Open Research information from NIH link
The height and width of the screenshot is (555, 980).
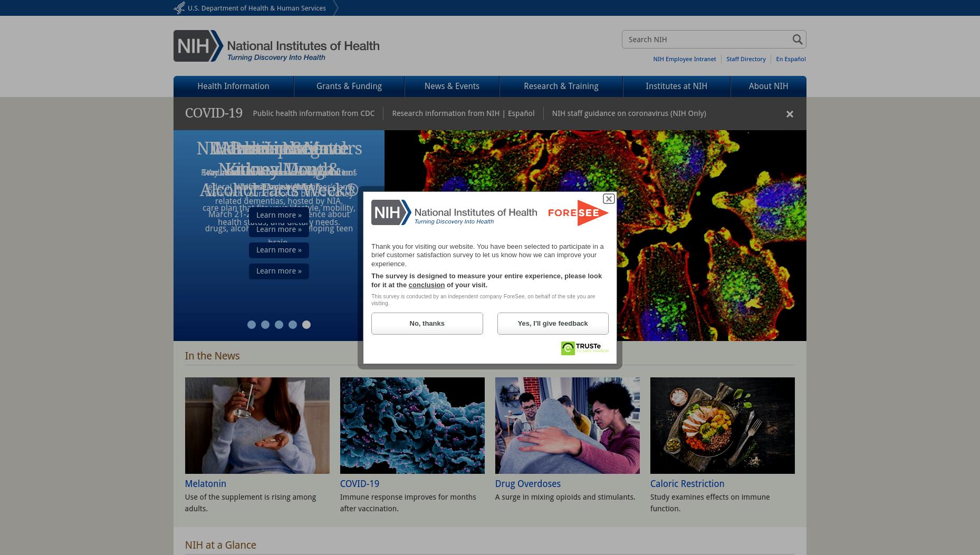tap(446, 113)
